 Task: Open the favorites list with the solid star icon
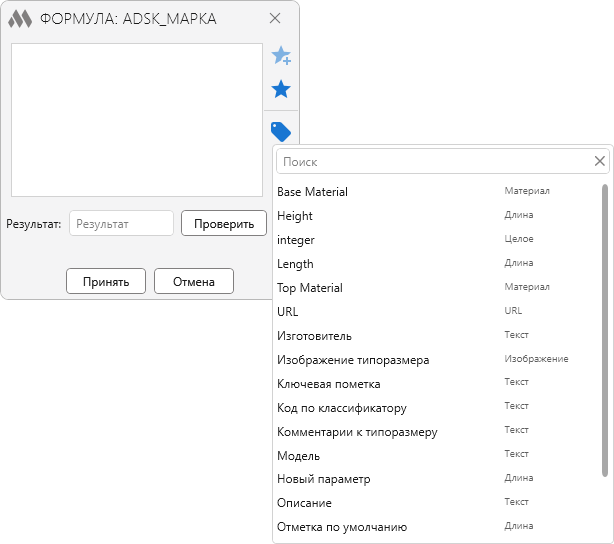(281, 89)
